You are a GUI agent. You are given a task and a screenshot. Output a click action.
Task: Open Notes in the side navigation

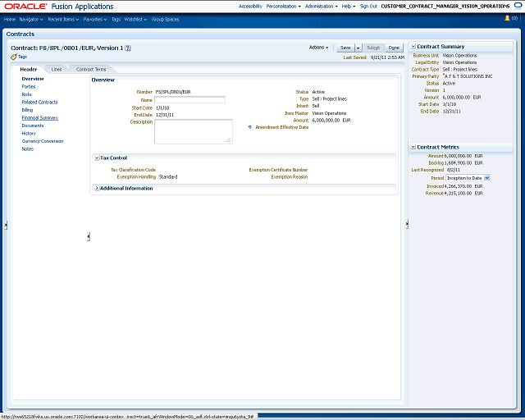pyautogui.click(x=27, y=149)
